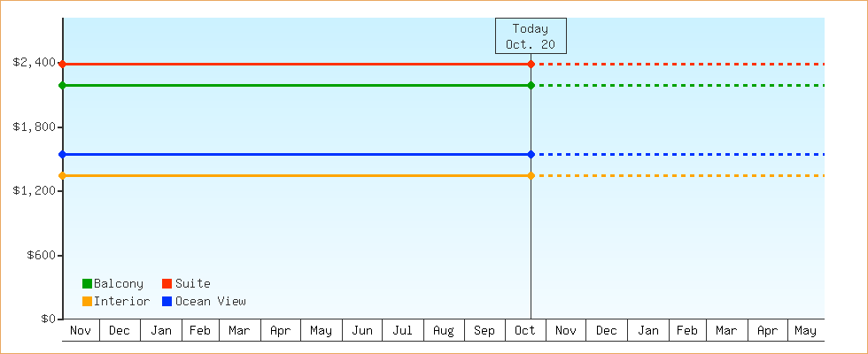Click the $2,400 y-axis label
The width and height of the screenshot is (868, 354).
click(x=34, y=63)
